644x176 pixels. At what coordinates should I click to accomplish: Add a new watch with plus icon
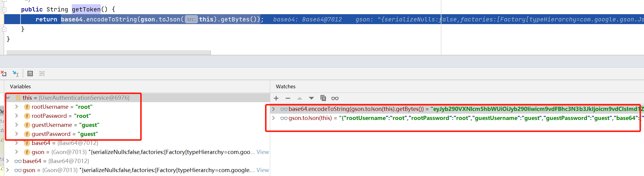(276, 98)
